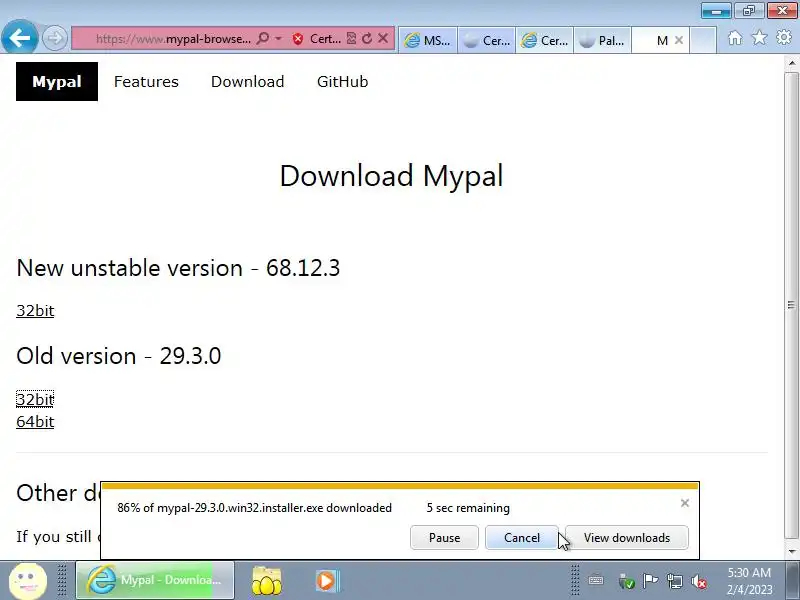The image size is (800, 600).
Task: Open the Start menu smiley button
Action: coord(28,580)
